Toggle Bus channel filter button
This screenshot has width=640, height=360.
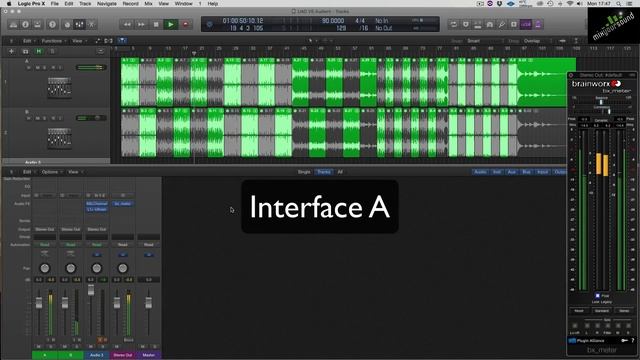(526, 172)
